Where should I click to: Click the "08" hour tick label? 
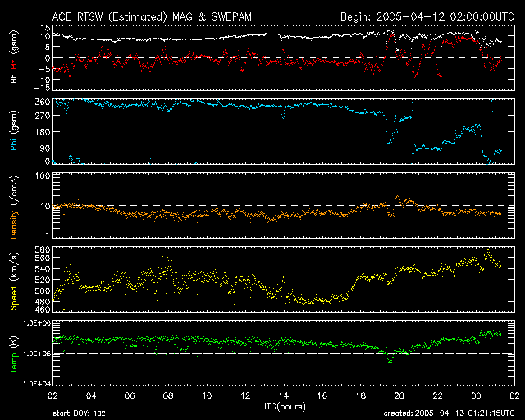click(x=168, y=395)
